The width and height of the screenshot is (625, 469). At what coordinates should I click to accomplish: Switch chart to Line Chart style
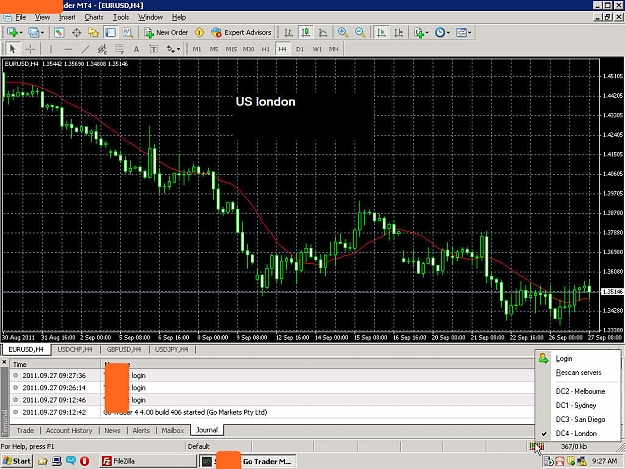(x=323, y=32)
